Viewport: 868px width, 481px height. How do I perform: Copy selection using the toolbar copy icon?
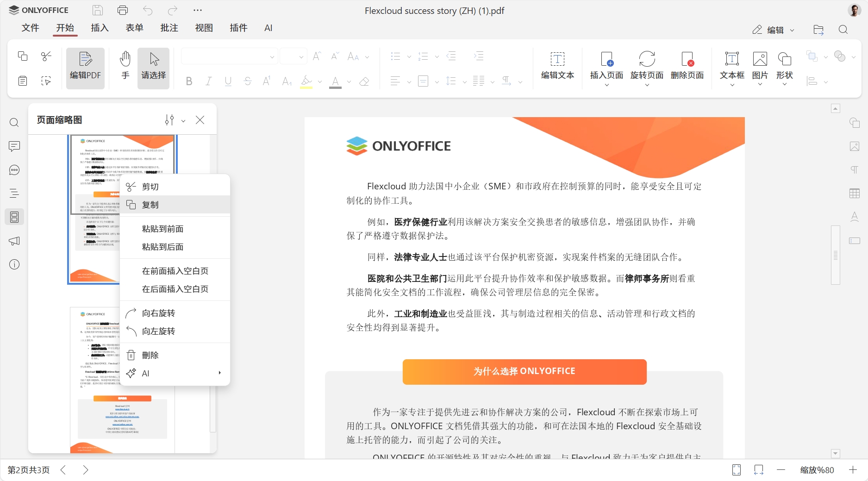coord(22,56)
